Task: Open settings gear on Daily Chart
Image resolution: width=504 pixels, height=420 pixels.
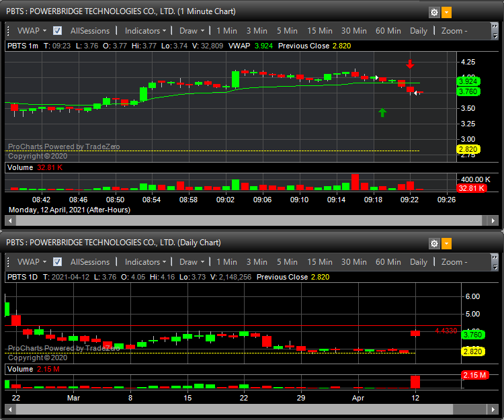Action: [434, 243]
